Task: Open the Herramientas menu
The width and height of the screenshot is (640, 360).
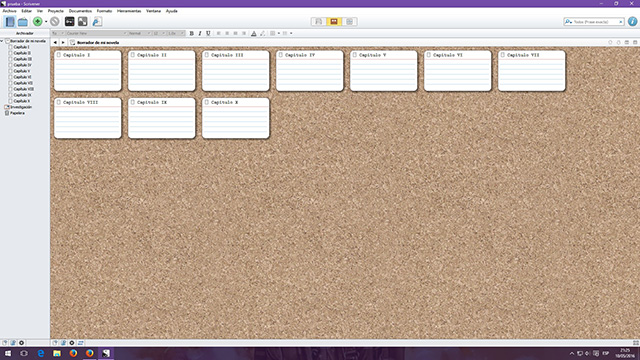Action: (129, 11)
